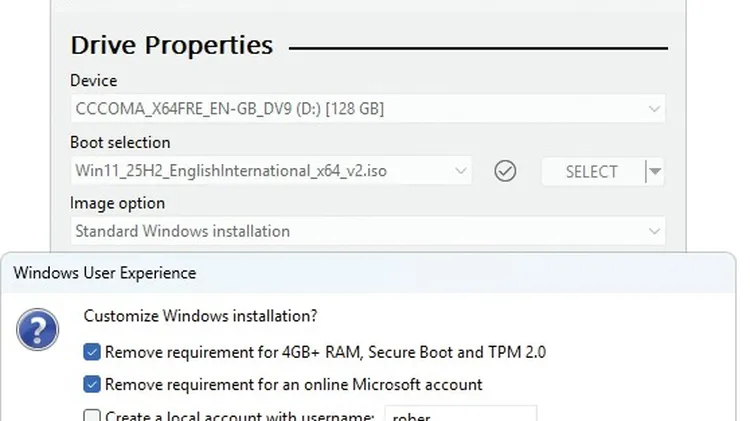Click the Customize Windows installation? prompt text
750x421 pixels.
pos(200,316)
